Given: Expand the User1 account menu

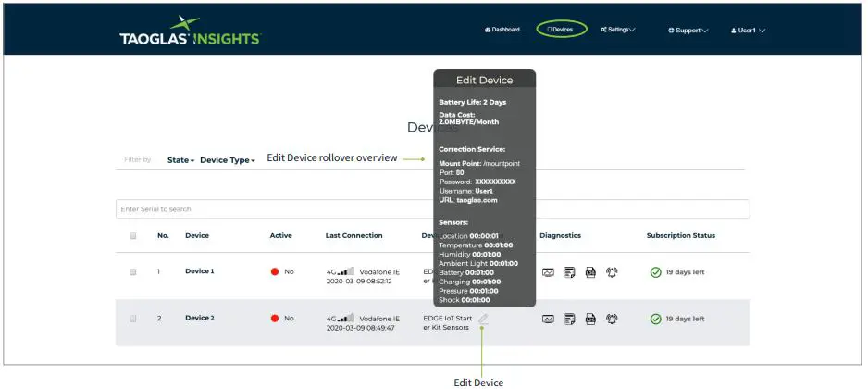Looking at the screenshot, I should [x=749, y=31].
